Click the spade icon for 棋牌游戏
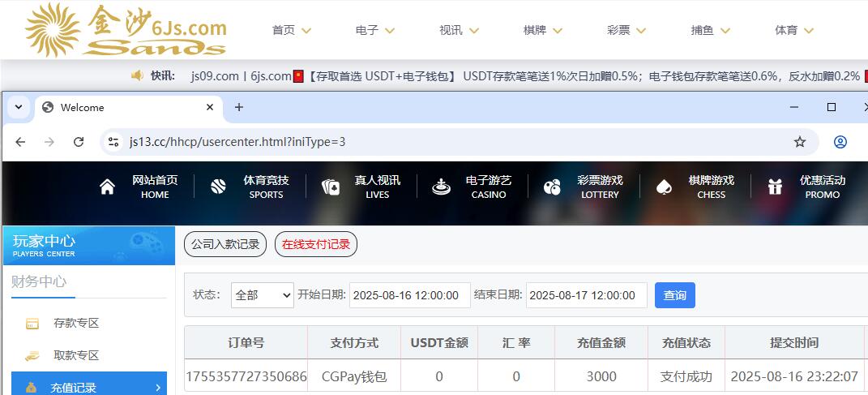868x395 pixels. point(664,187)
